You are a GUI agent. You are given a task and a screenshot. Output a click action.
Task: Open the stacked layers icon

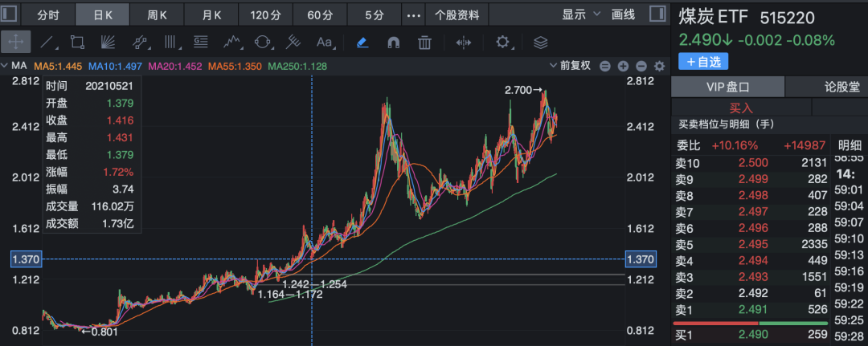click(x=541, y=42)
